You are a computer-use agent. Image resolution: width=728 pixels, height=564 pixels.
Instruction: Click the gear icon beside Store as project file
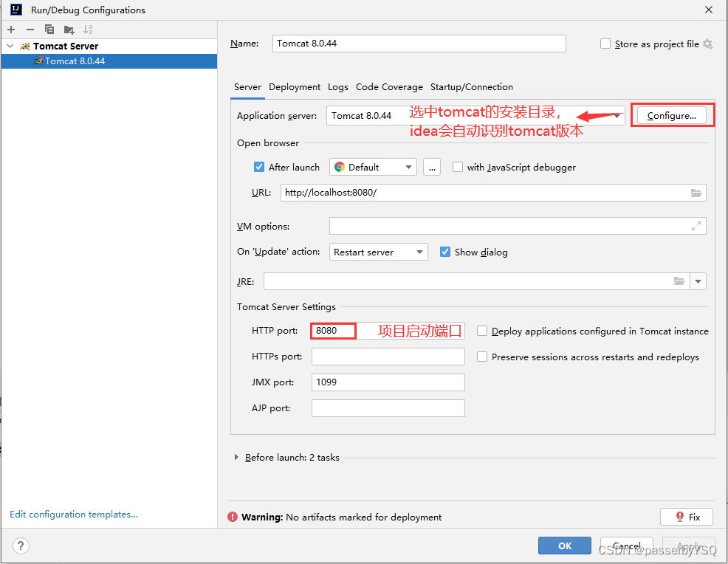707,44
